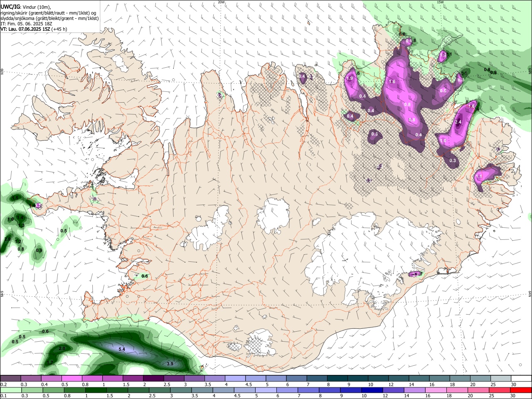This screenshot has width=532, height=399.
Task: Click the 2.4 snowfall value in the northeast
Action: tap(458, 122)
